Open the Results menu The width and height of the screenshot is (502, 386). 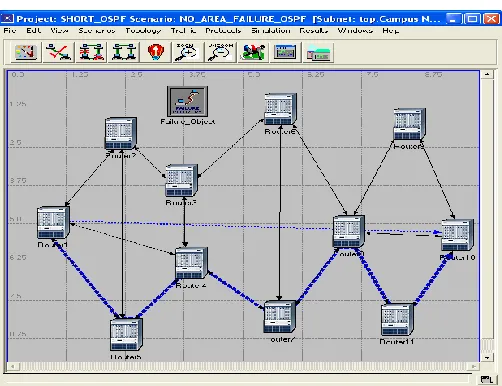(314, 31)
